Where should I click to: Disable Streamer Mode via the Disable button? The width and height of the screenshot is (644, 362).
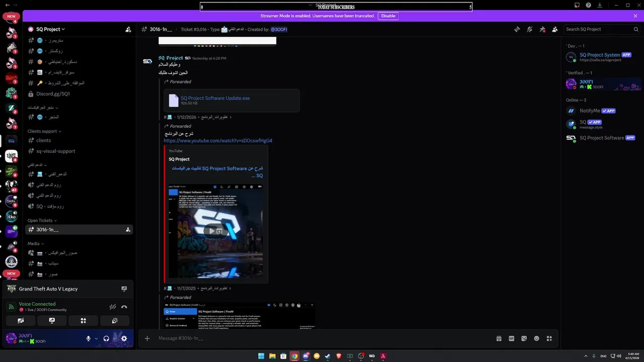point(388,16)
